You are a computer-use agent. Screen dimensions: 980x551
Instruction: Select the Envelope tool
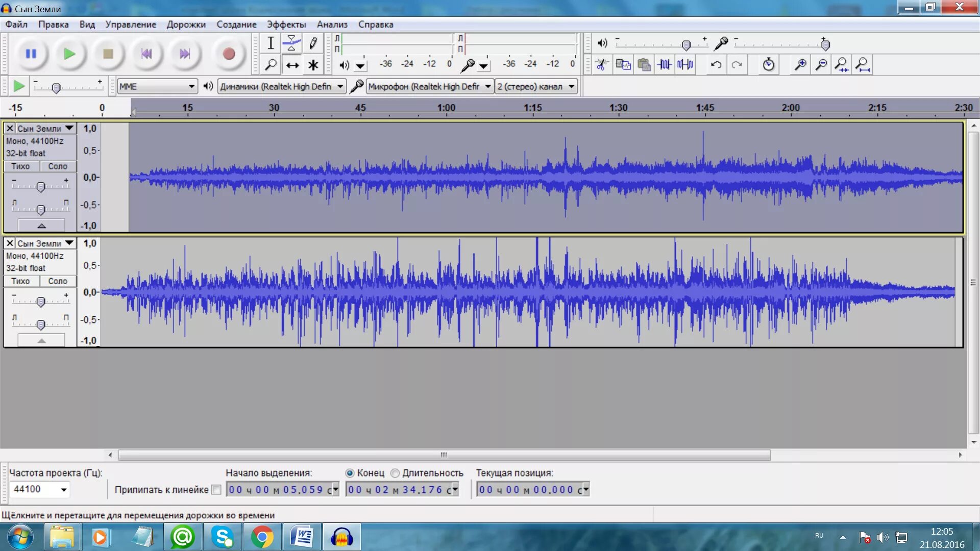pyautogui.click(x=291, y=43)
